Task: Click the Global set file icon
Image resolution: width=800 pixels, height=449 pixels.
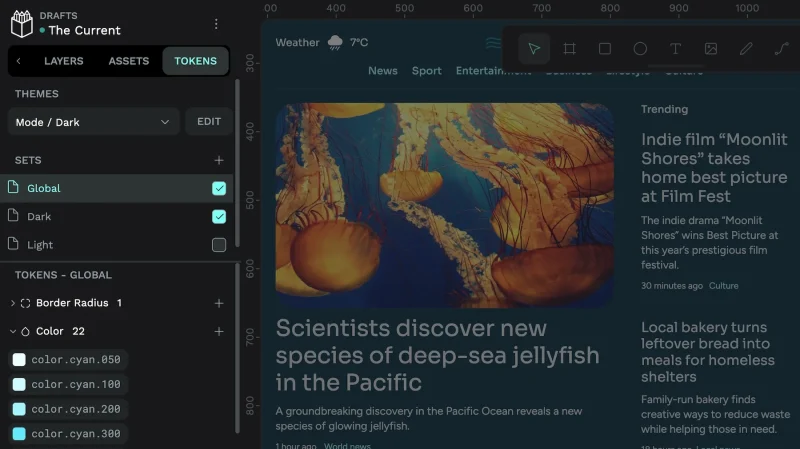Action: pyautogui.click(x=13, y=187)
